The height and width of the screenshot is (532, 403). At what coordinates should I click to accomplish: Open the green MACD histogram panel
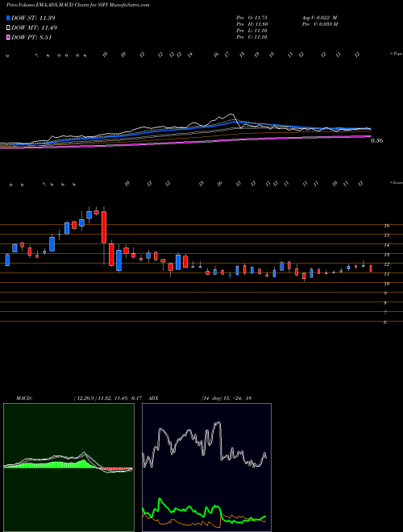click(x=69, y=468)
